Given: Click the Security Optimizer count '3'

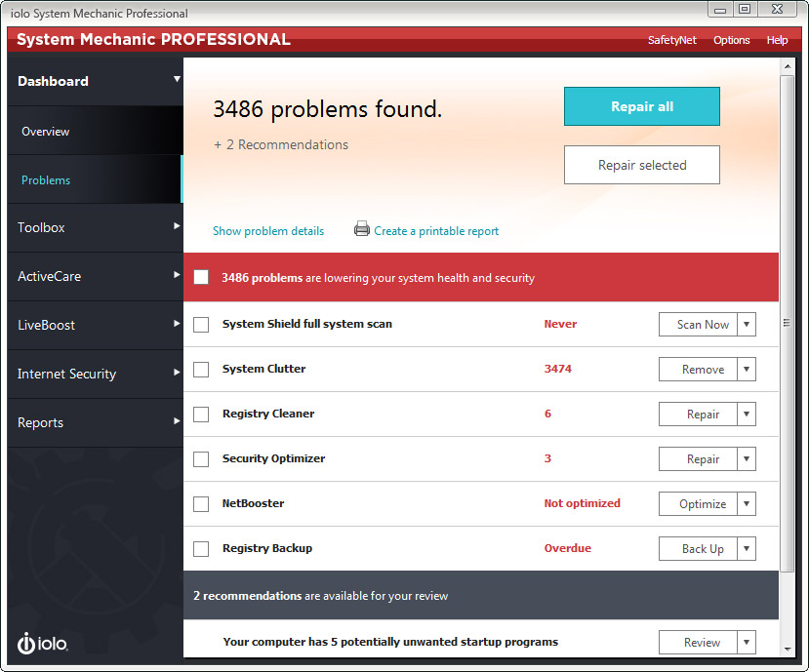Looking at the screenshot, I should click(547, 458).
